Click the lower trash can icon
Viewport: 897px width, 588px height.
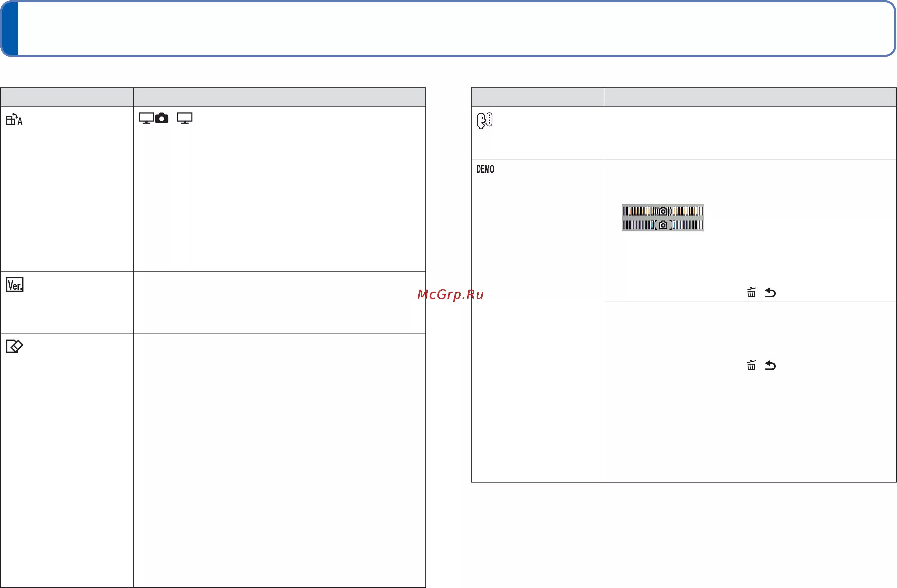click(751, 365)
